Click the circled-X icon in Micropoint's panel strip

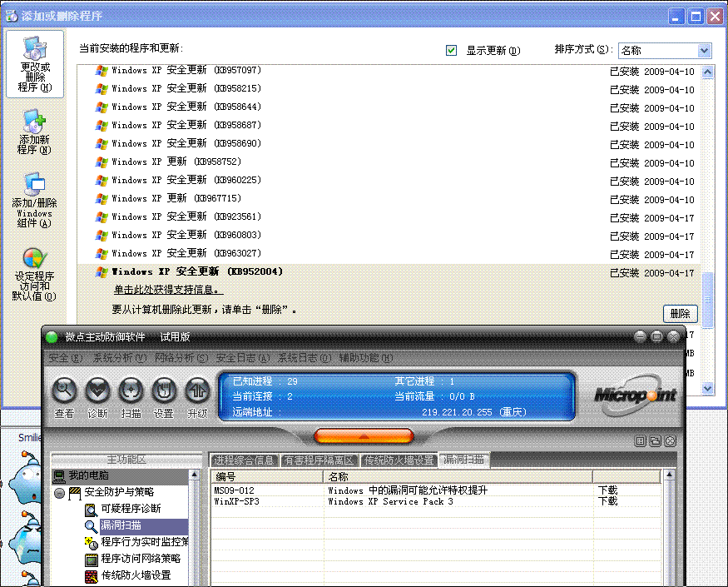pos(670,441)
